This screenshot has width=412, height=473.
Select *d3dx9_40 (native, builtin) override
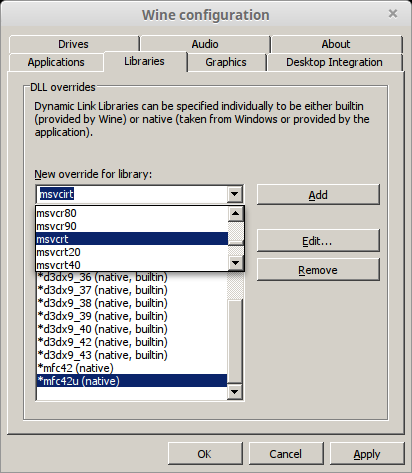(x=132, y=329)
